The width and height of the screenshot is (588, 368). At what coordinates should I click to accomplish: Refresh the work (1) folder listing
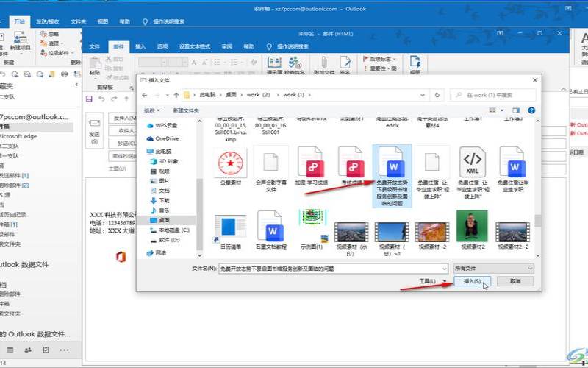tap(437, 96)
